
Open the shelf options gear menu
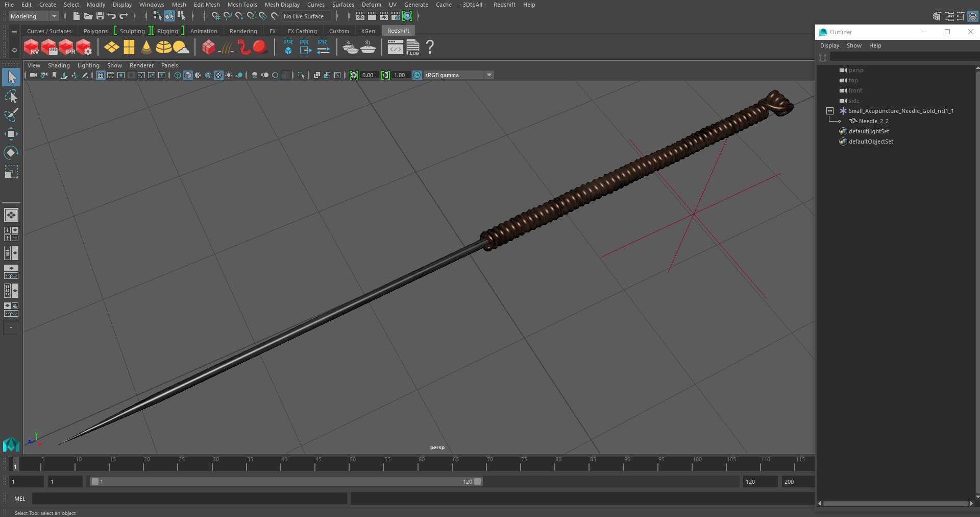[x=14, y=50]
